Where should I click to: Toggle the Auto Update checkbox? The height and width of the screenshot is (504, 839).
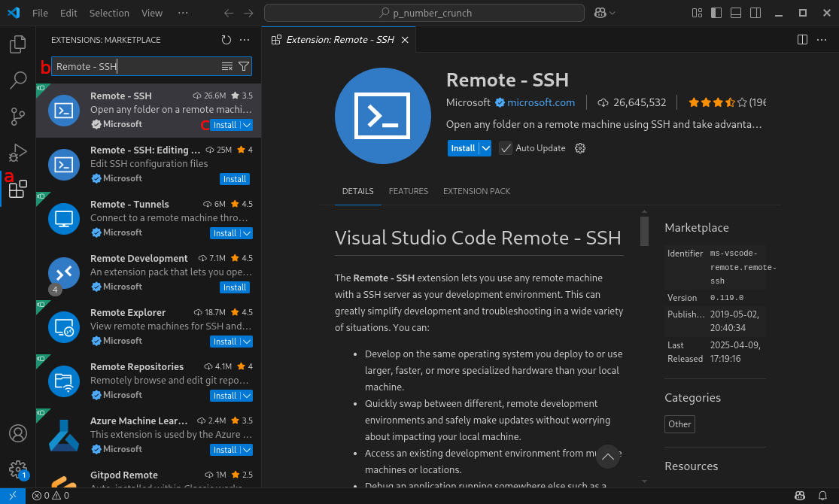[x=505, y=148]
